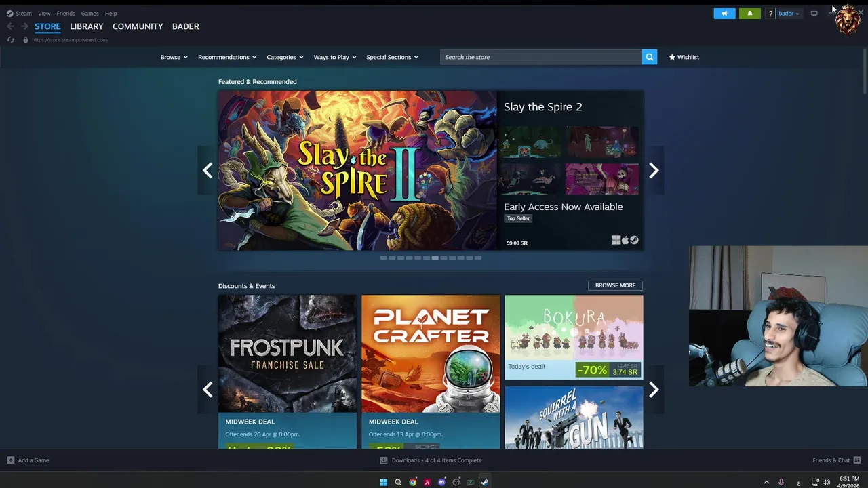Viewport: 868px width, 488px height.
Task: Switch to the COMMUNITY tab
Action: [138, 26]
